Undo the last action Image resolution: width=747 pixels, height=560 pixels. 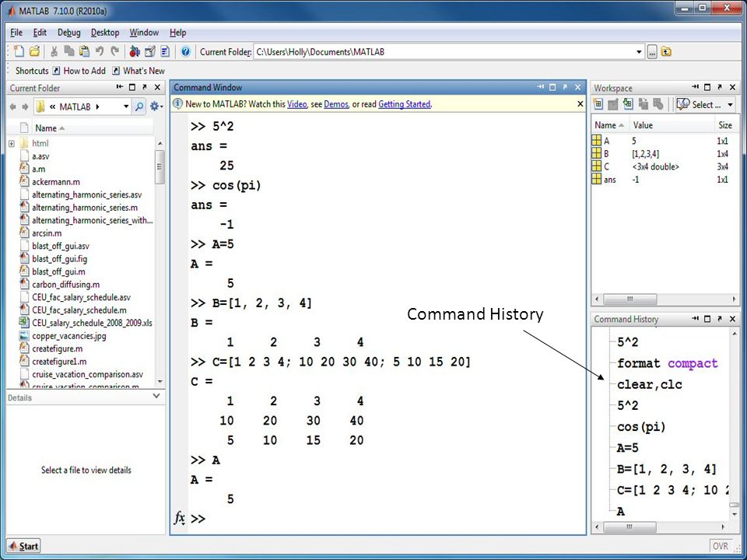tap(100, 51)
